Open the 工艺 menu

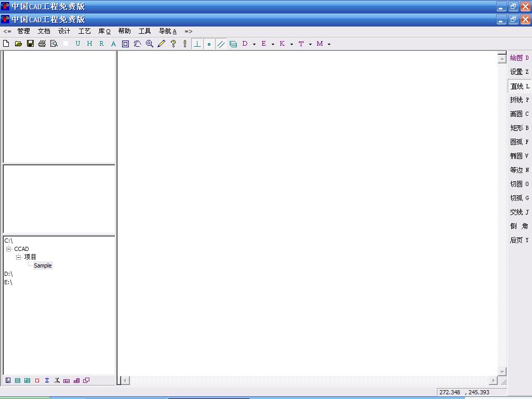[85, 31]
